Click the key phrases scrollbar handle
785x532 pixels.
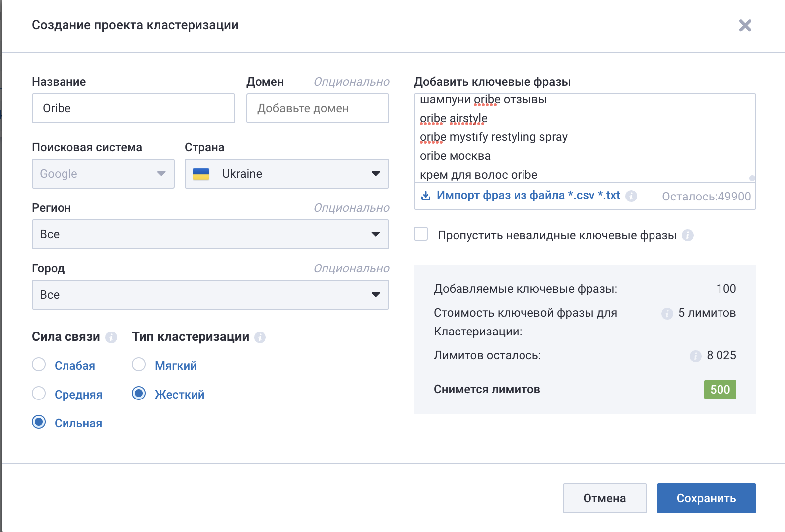coord(752,178)
